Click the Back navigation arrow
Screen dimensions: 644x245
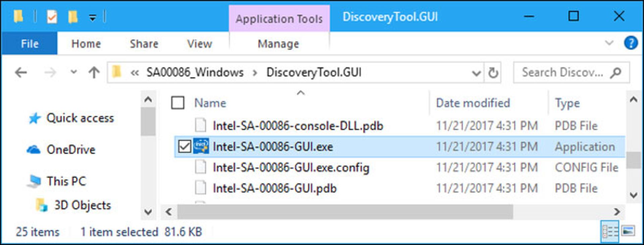21,72
